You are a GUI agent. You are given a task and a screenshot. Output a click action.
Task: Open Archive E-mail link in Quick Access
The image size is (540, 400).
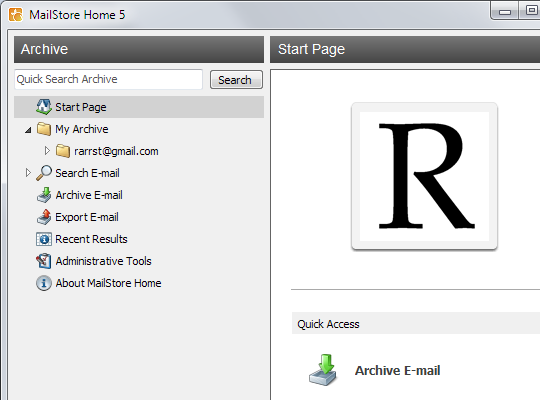pos(397,370)
